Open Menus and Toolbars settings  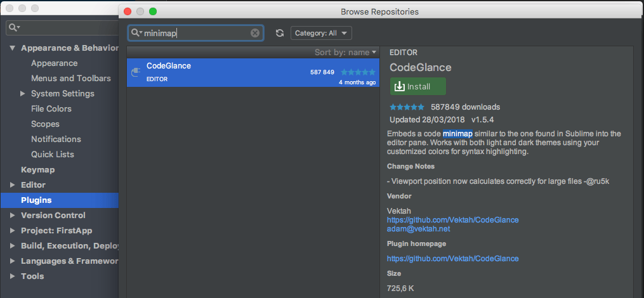click(70, 79)
